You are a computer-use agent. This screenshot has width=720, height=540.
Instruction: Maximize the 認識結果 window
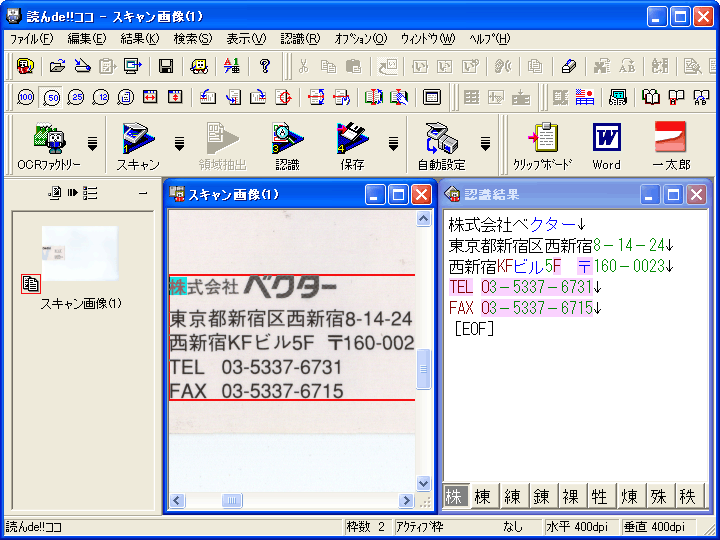(673, 195)
